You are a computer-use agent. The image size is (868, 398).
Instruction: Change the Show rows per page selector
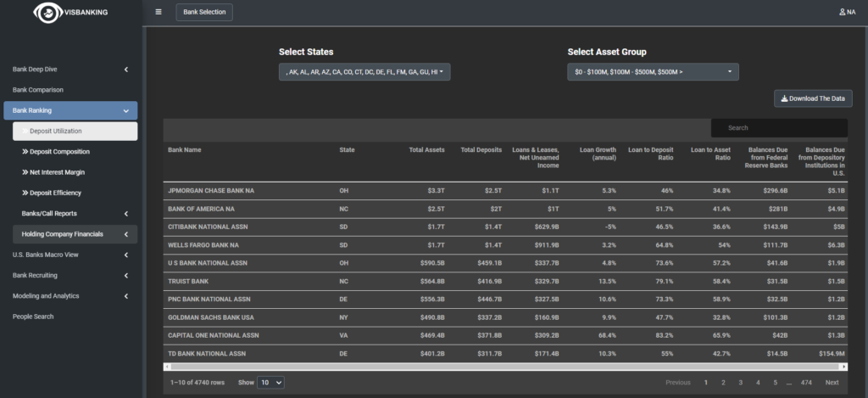click(271, 383)
